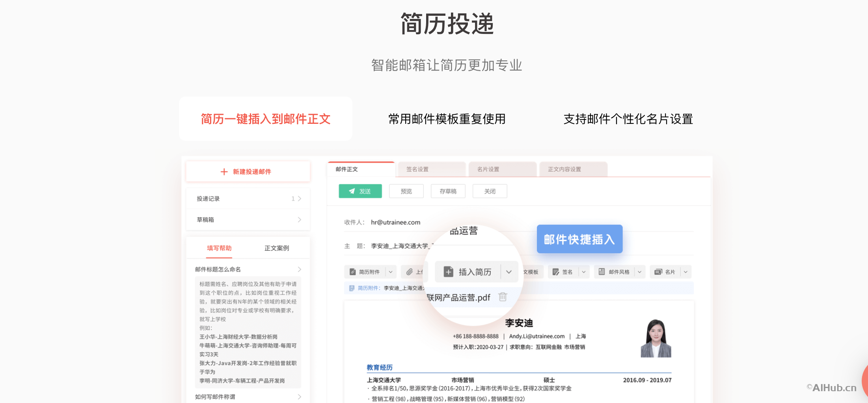Click the 名片 business card icon
Screen dimensions: 868x403
[x=658, y=271]
